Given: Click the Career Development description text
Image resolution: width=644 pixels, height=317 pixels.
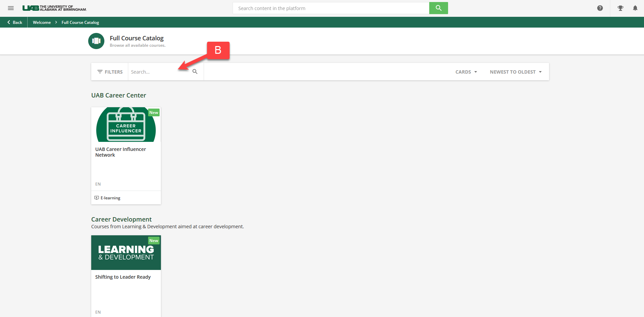Looking at the screenshot, I should (x=167, y=227).
